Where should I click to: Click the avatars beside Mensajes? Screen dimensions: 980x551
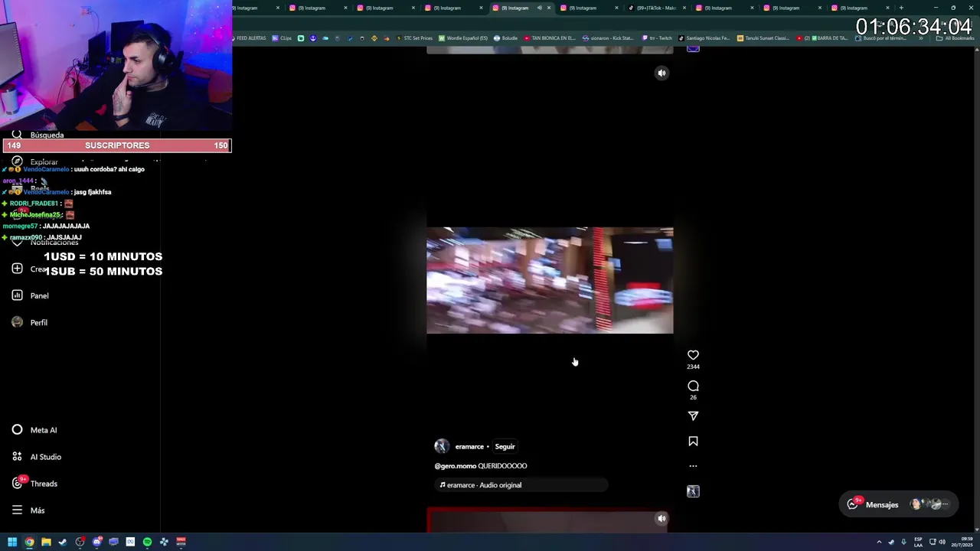[929, 504]
